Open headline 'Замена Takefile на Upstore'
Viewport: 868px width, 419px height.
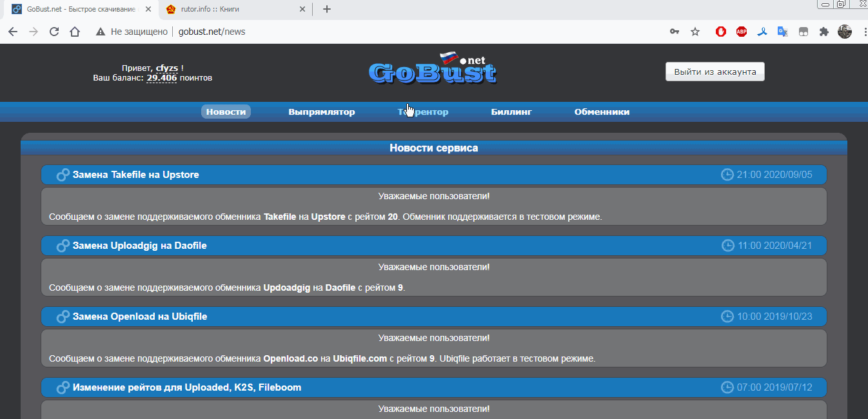[136, 175]
